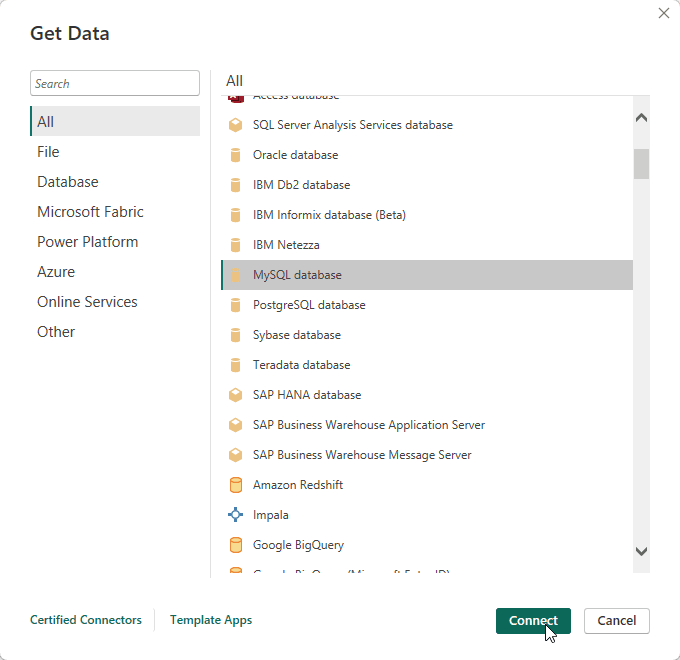Close the Get Data dialog

664,13
